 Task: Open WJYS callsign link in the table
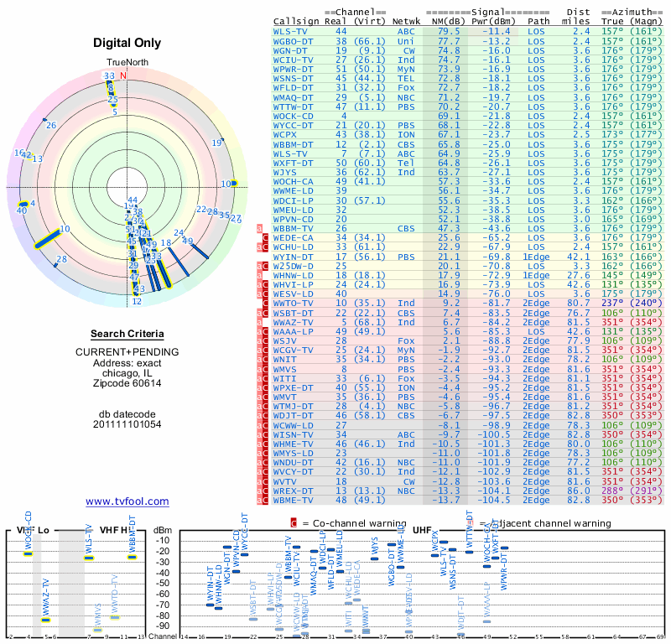pos(284,173)
